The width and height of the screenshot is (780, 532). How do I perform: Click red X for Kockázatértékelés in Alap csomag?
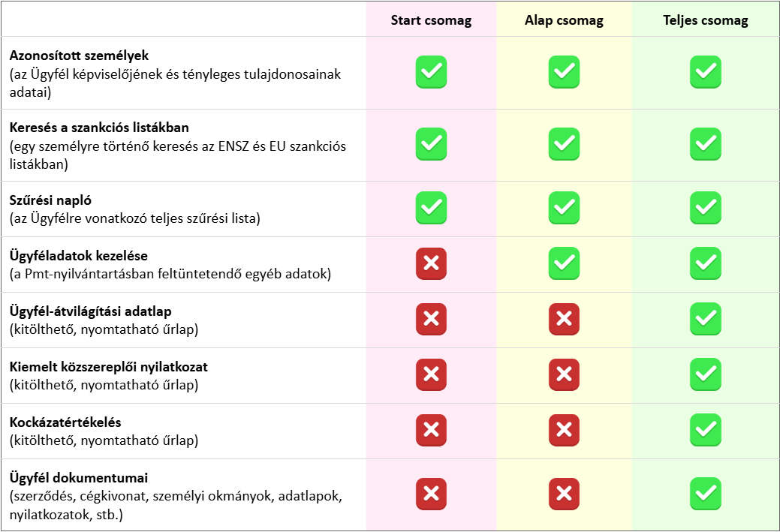(x=564, y=430)
